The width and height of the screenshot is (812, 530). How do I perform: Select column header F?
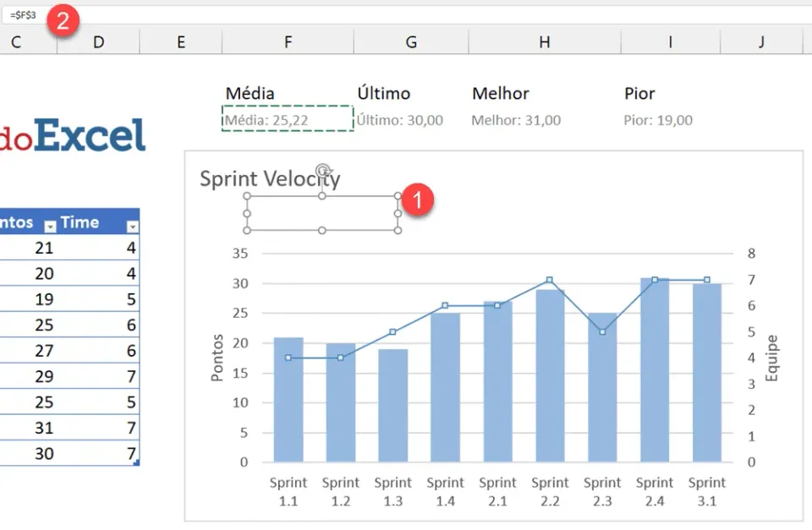pyautogui.click(x=288, y=42)
